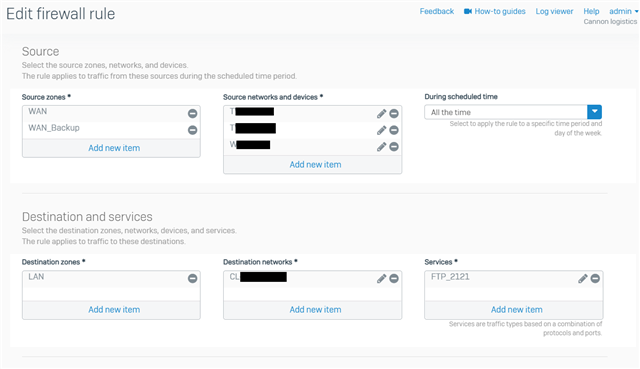This screenshot has height=369, width=640.
Task: Remove WAN_Backup from source zones
Action: (x=192, y=130)
